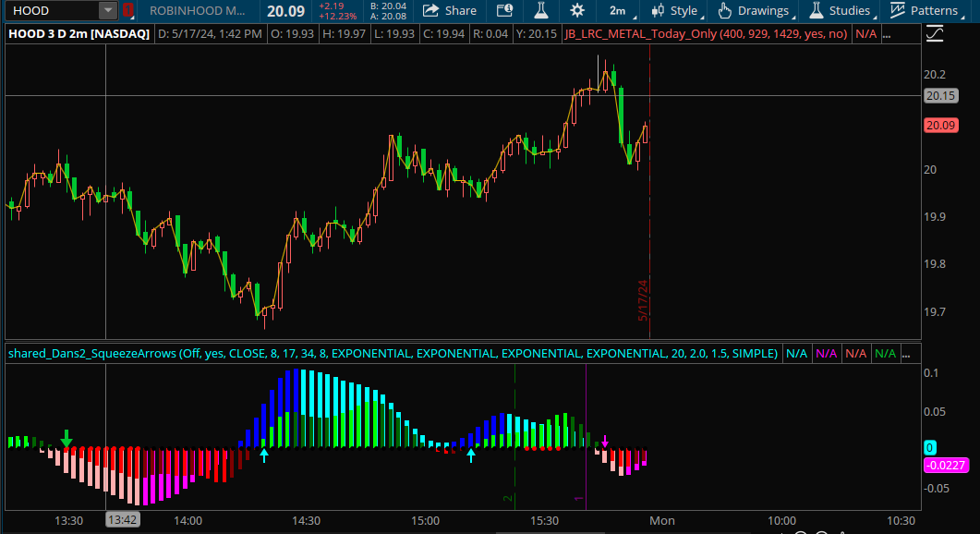Click the JB_LRC_METAL_Today_Only study label
This screenshot has width=980, height=534.
[x=706, y=34]
